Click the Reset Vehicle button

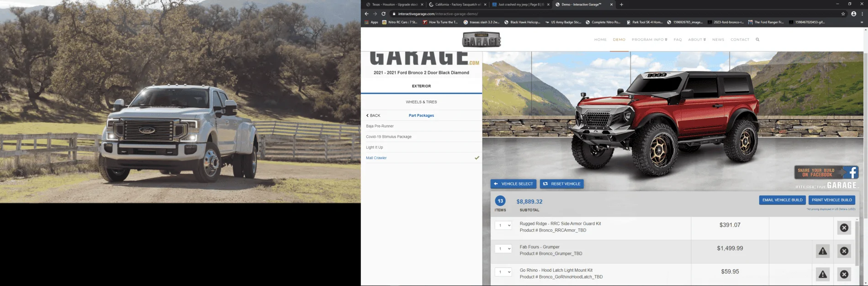[x=561, y=184]
